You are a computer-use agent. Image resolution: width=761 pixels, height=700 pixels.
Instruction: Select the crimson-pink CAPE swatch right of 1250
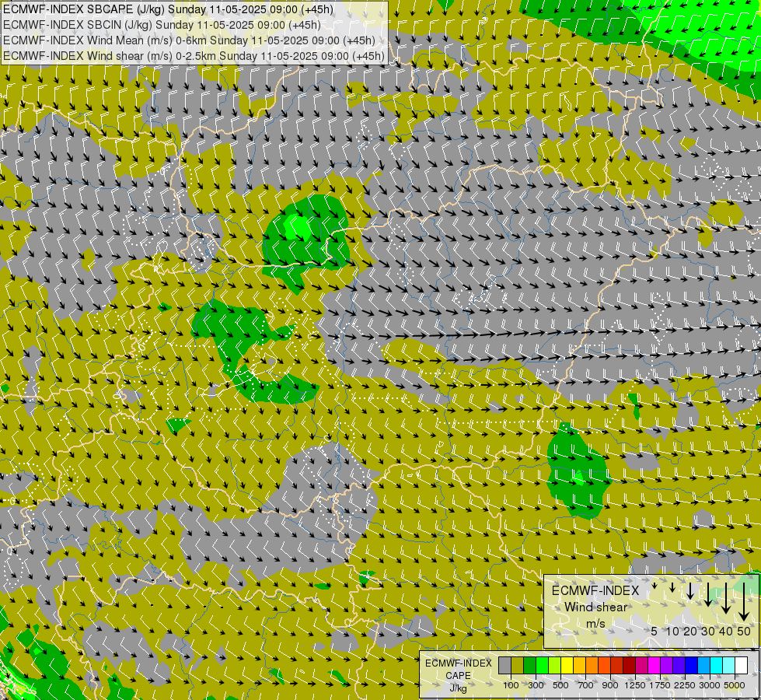pos(641,665)
